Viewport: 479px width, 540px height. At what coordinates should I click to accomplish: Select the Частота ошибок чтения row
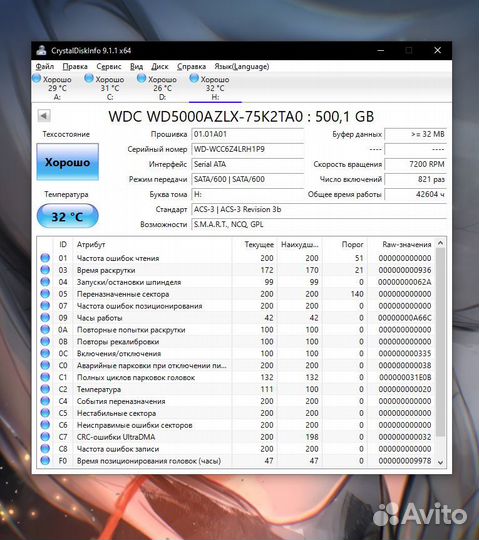[236, 258]
